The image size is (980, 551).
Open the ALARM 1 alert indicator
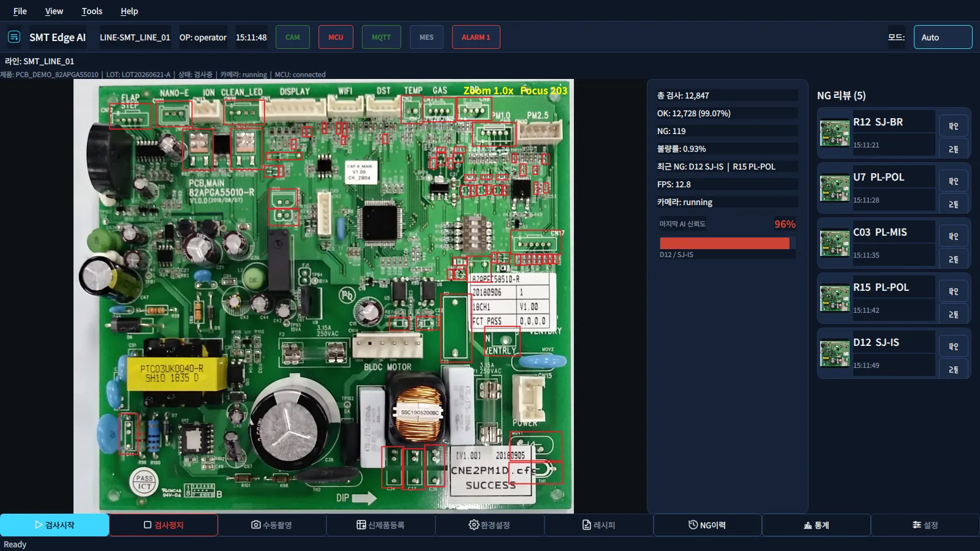(x=476, y=37)
